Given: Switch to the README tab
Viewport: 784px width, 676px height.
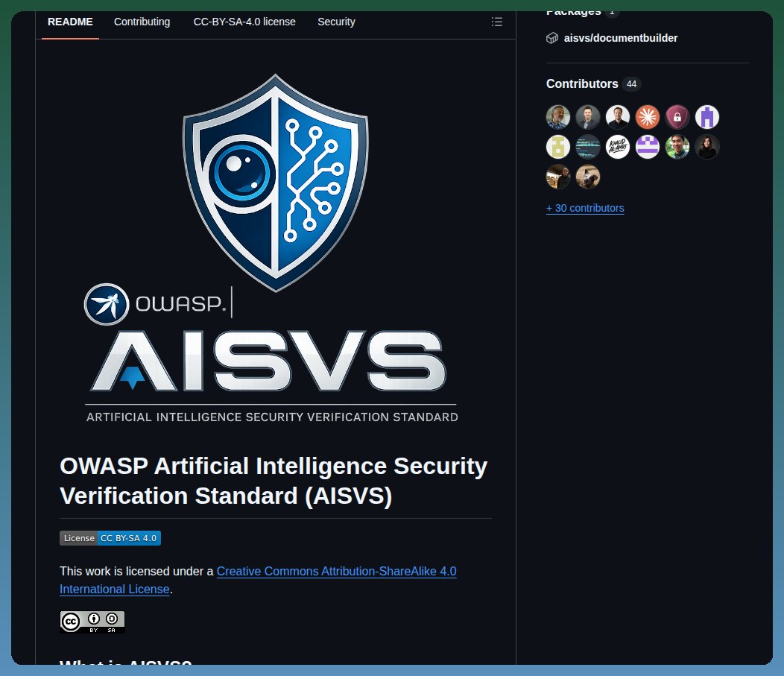Looking at the screenshot, I should tap(70, 22).
